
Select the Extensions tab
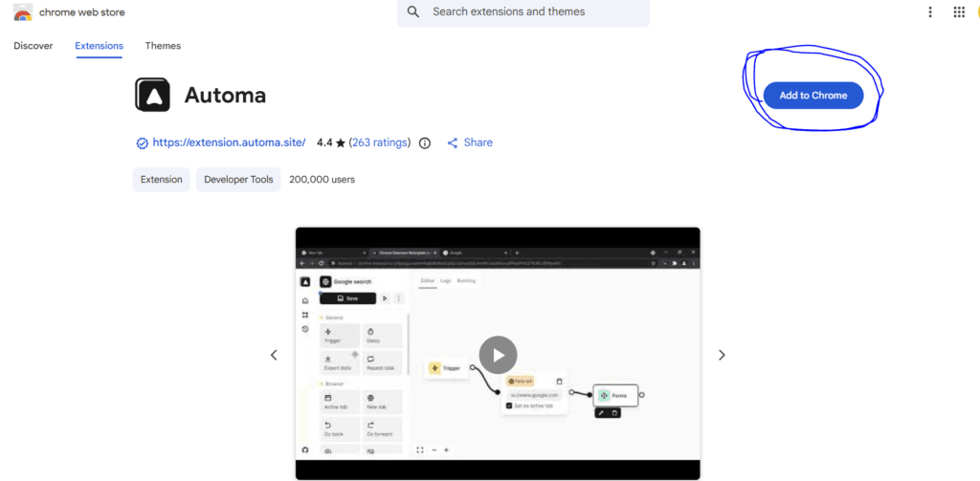click(100, 46)
